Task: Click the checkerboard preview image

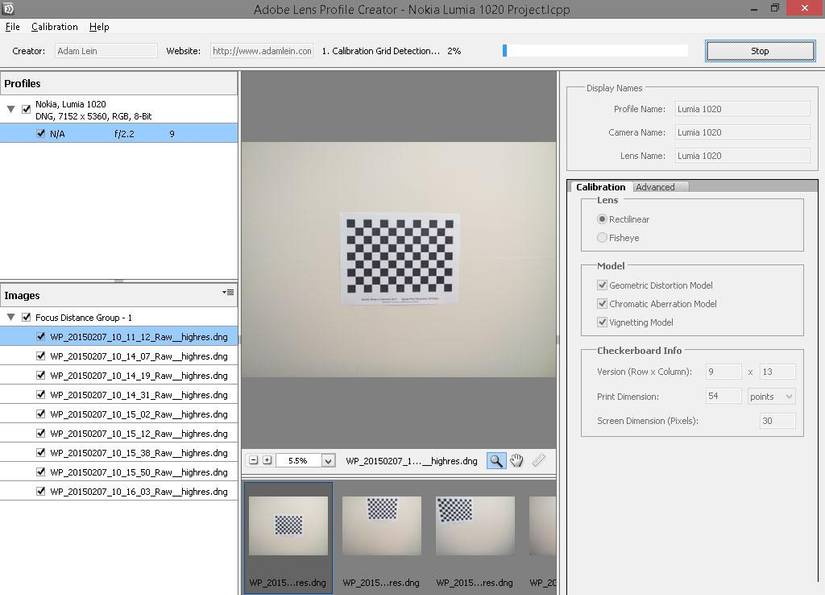Action: 399,259
